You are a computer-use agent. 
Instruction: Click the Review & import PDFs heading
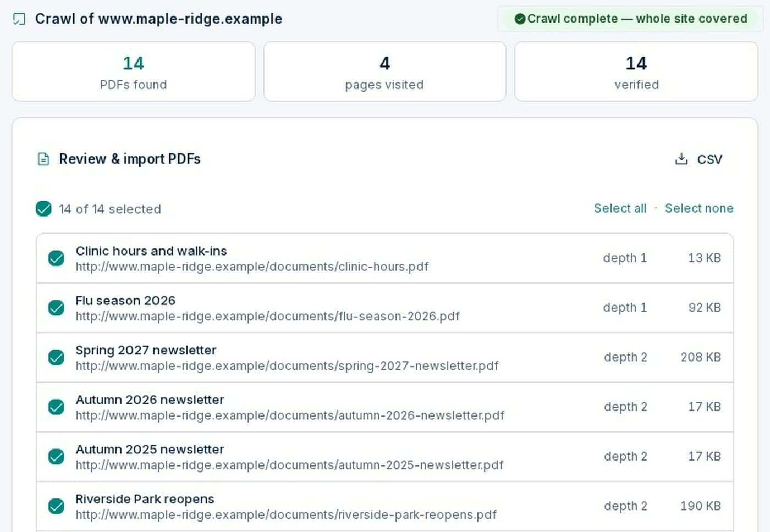130,159
